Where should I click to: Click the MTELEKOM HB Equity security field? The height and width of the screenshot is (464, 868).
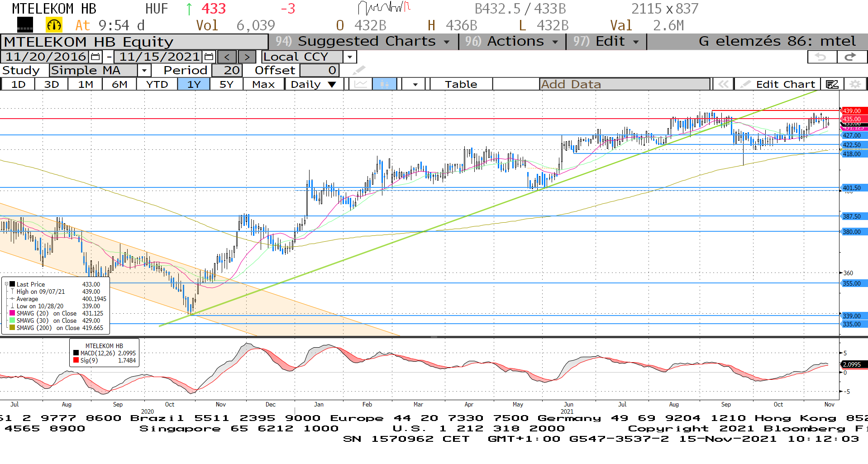[134, 42]
